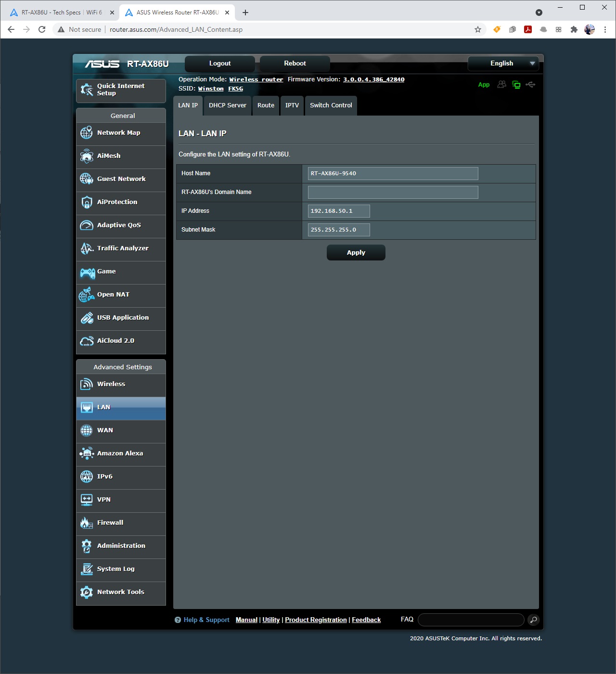Screen dimensions: 616x674
Task: Click the Host Name text field
Action: [393, 173]
